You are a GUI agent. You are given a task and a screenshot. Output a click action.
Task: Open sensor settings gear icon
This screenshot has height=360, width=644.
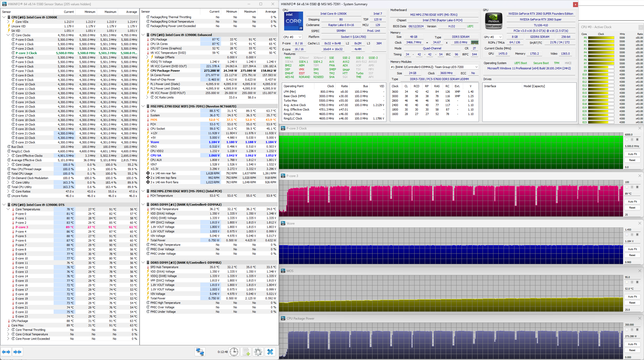pyautogui.click(x=258, y=352)
